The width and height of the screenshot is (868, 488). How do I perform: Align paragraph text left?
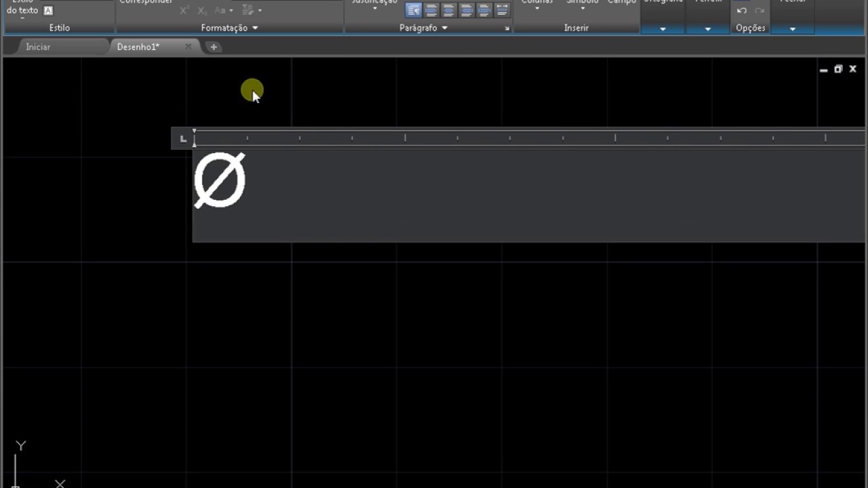[431, 10]
